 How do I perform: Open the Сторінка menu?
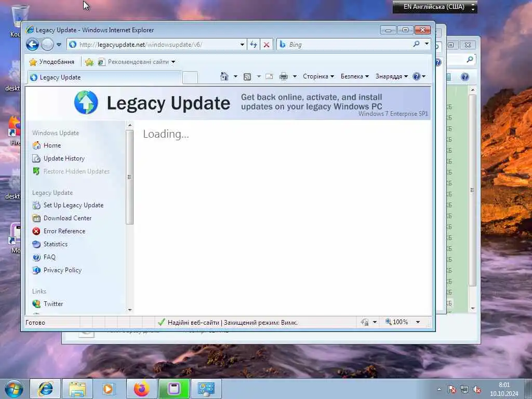coord(318,76)
